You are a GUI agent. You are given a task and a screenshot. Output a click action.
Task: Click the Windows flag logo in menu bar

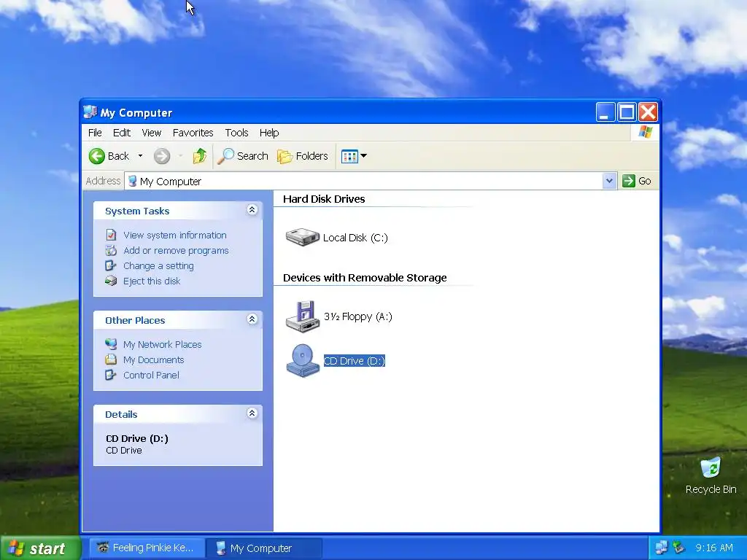[x=646, y=132]
